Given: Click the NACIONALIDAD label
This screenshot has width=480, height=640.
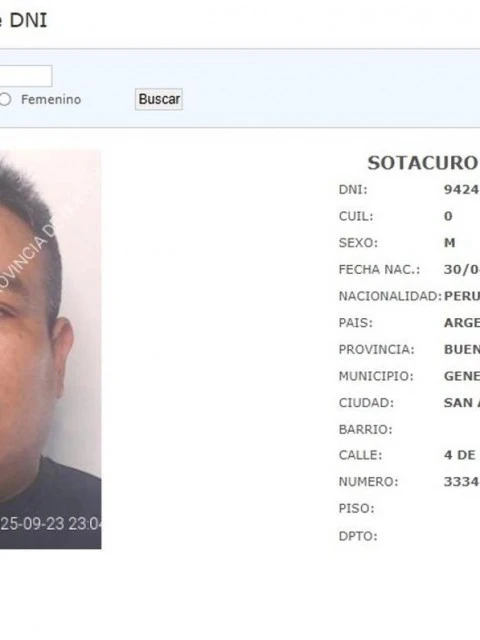Looking at the screenshot, I should tap(390, 296).
